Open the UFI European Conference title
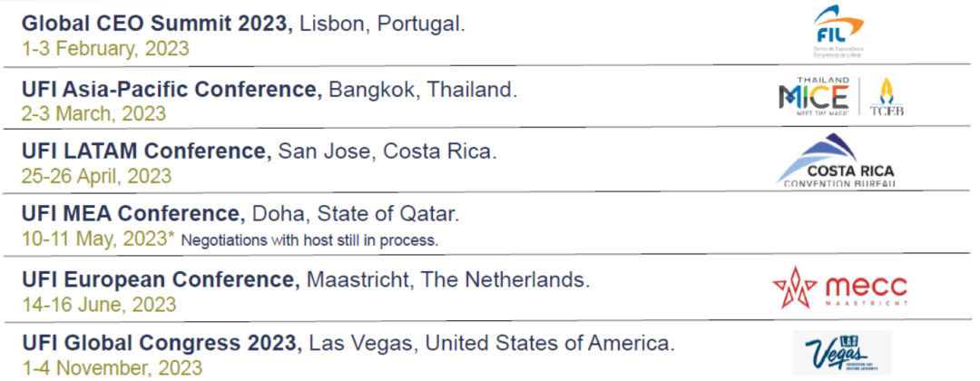Image resolution: width=980 pixels, height=381 pixels. (x=161, y=280)
